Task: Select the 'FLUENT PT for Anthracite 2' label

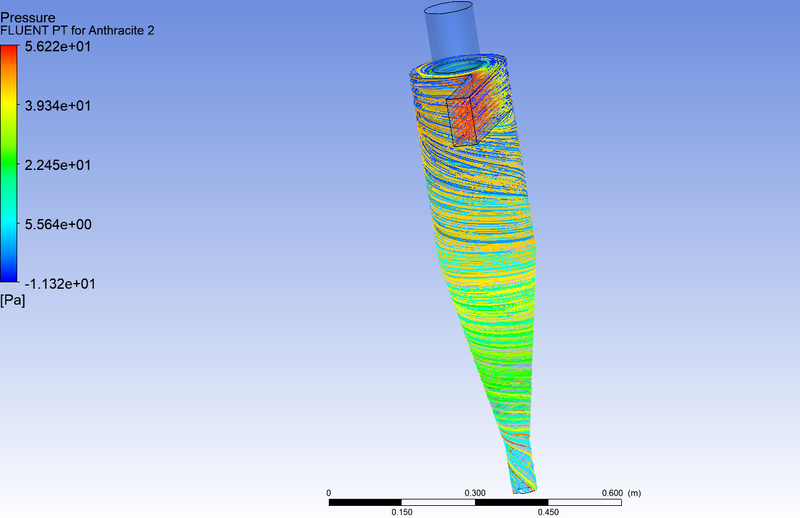Action: tap(77, 31)
